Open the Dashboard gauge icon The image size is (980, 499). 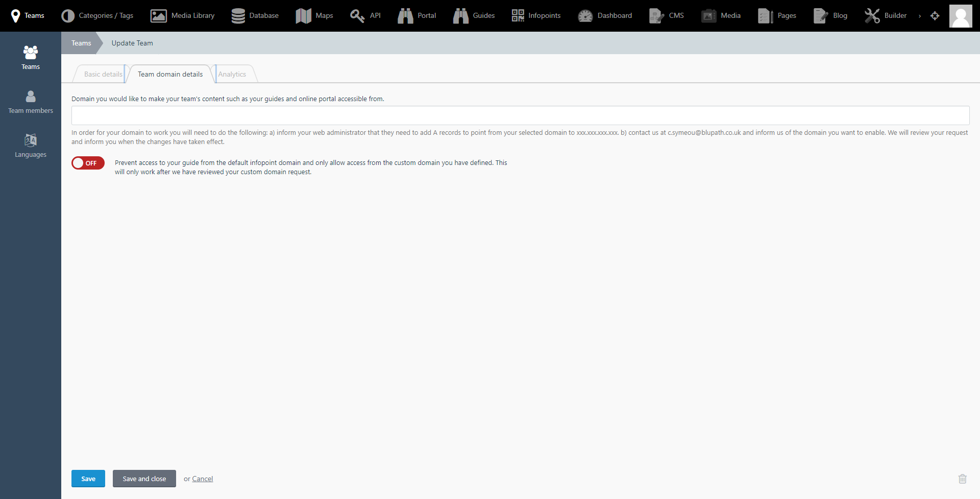coord(585,16)
